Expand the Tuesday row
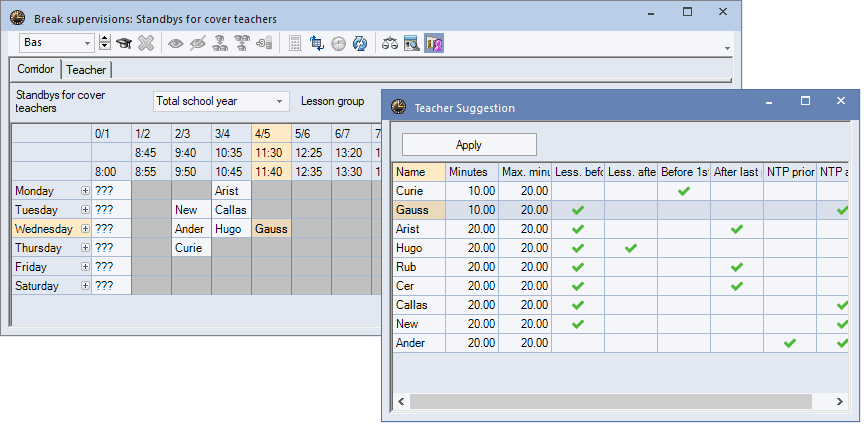This screenshot has width=864, height=428. 85,210
